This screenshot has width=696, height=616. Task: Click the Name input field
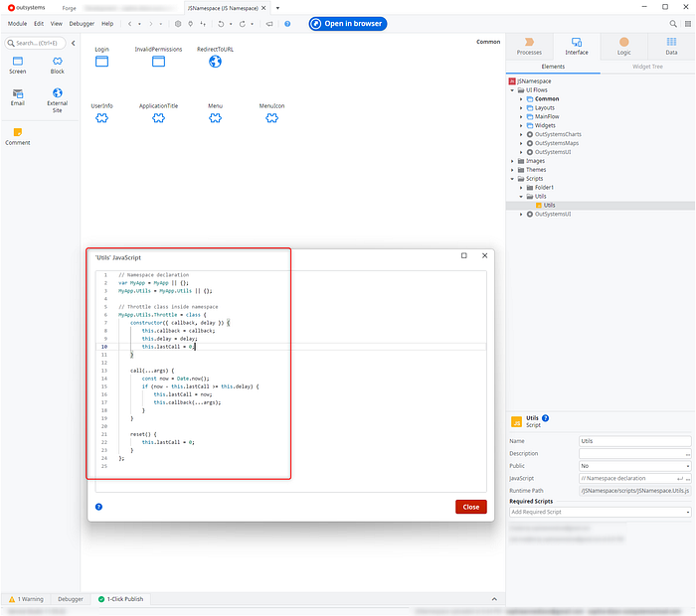pos(633,441)
